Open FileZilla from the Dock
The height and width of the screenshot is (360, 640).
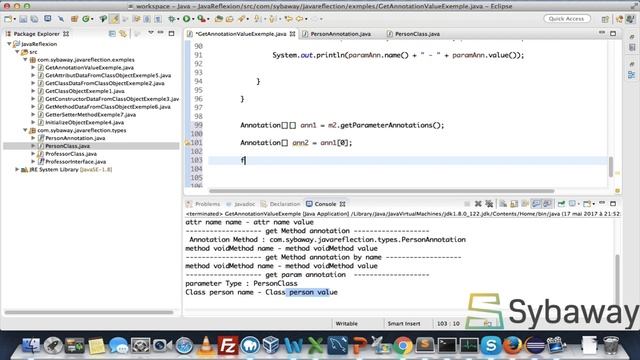pos(228,346)
